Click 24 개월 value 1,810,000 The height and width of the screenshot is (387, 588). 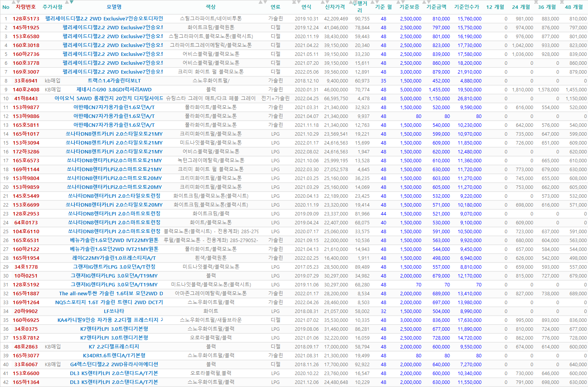[523, 89]
